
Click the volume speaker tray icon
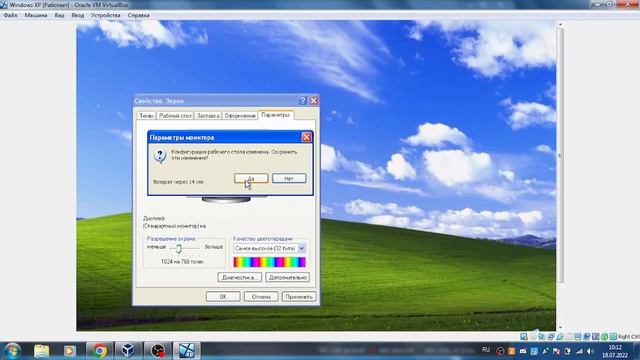(x=590, y=351)
